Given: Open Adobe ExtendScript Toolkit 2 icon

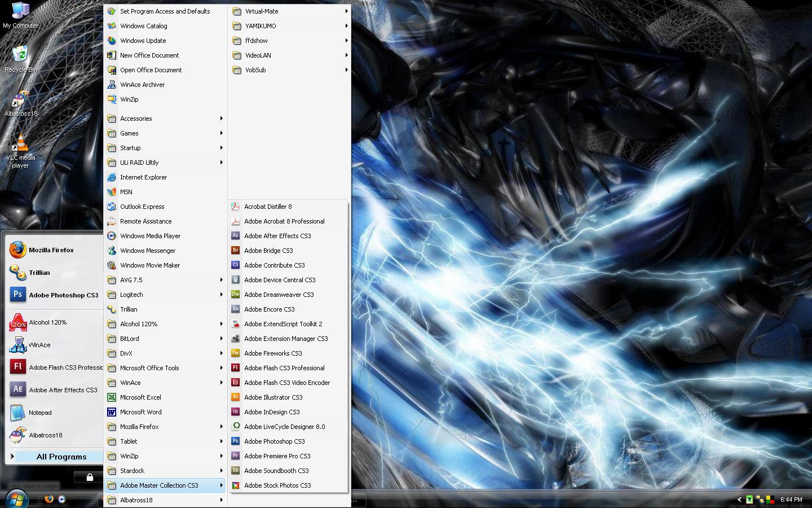Looking at the screenshot, I should tap(236, 324).
